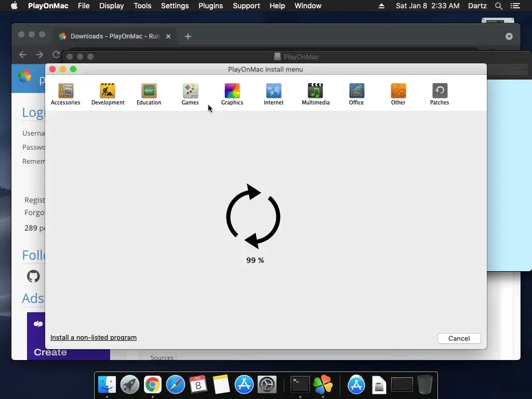Open the Help menu
The width and height of the screenshot is (532, 399).
click(277, 6)
